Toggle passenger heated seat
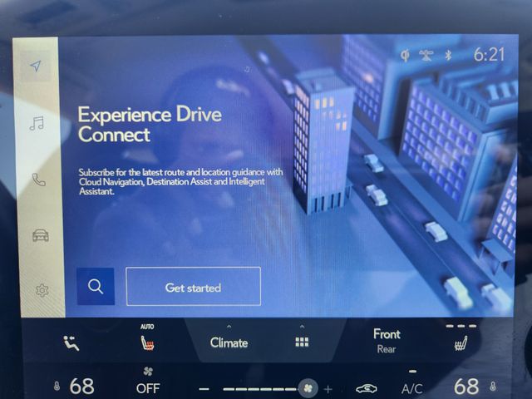 [x=461, y=342]
